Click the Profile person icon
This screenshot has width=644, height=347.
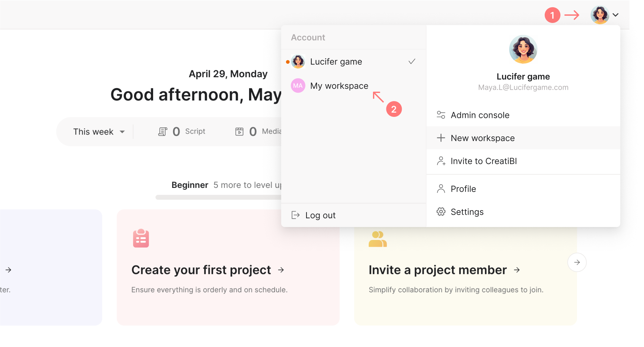pos(441,189)
